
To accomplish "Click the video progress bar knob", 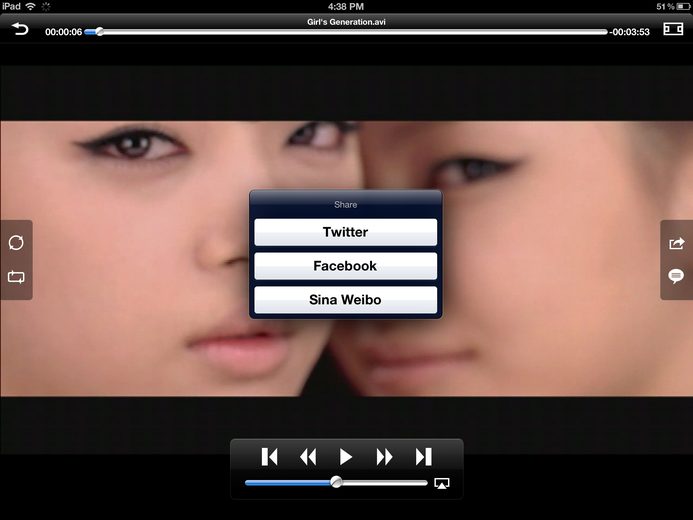I will click(x=99, y=32).
